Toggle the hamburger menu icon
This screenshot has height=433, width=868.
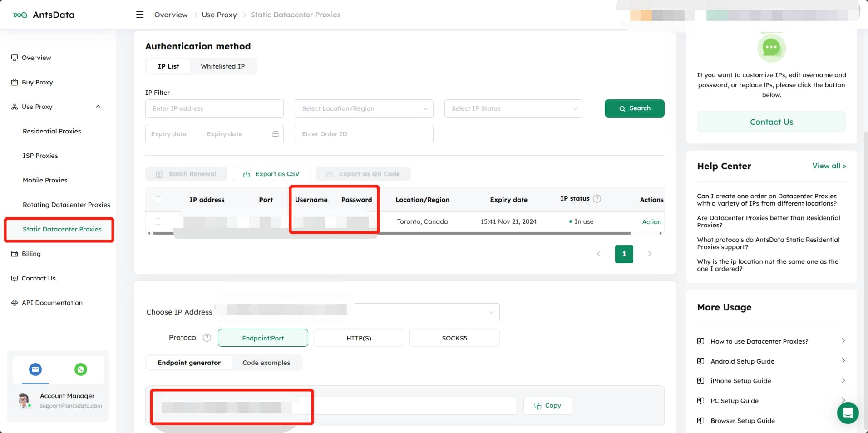[x=140, y=15]
